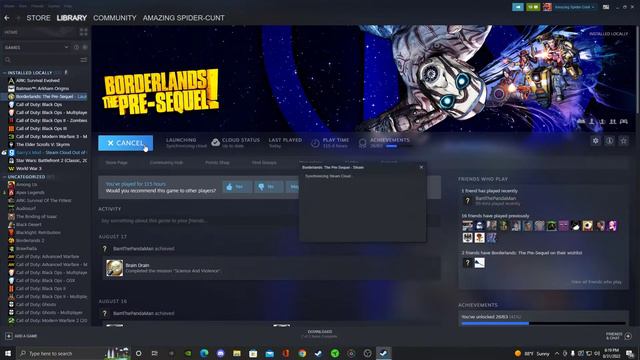Click achievements progress bar in right panel
The image size is (640, 360).
(544, 323)
